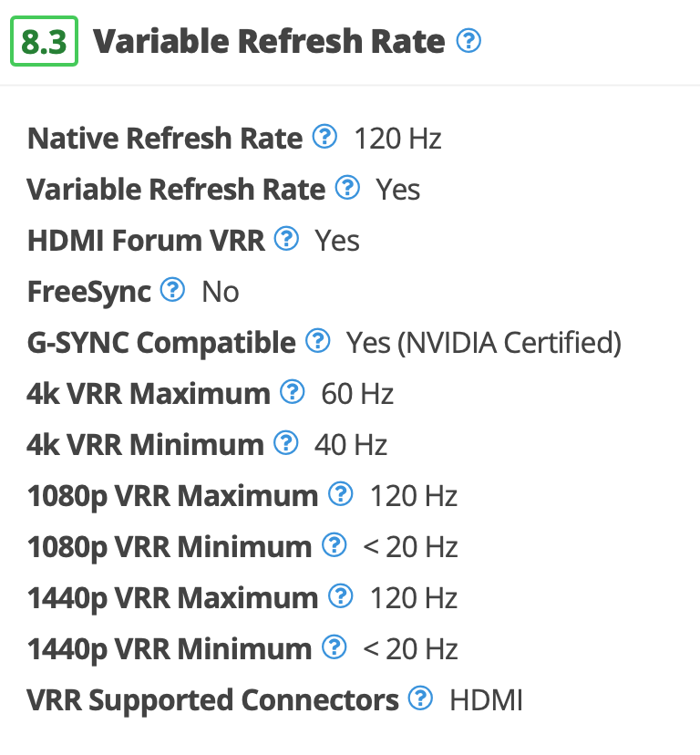Click the 4k VRR Maximum help icon
The height and width of the screenshot is (755, 700).
point(293,392)
